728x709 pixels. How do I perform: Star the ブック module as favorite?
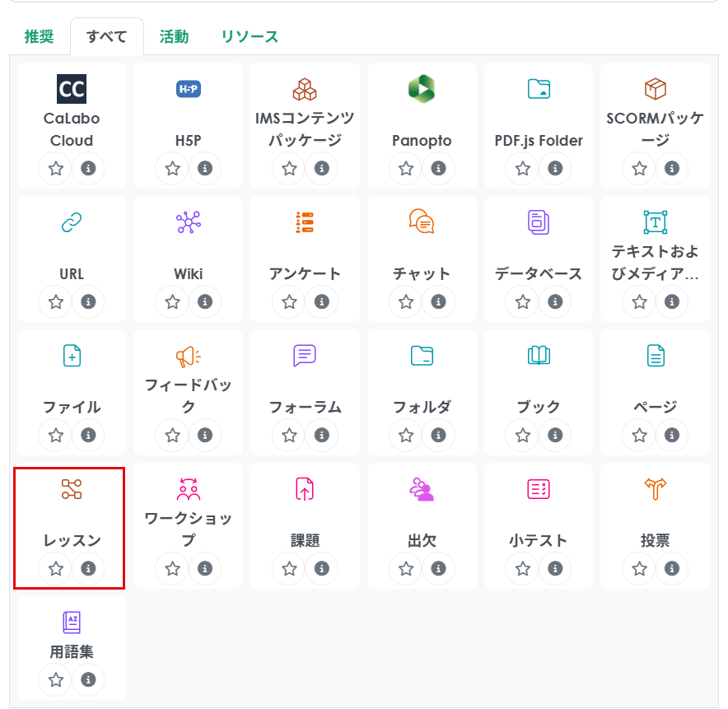coord(522,436)
